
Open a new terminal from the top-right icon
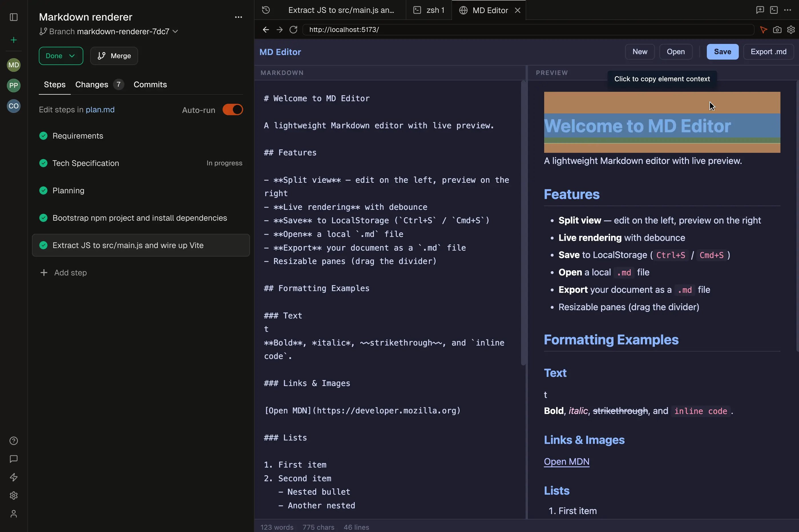(774, 10)
